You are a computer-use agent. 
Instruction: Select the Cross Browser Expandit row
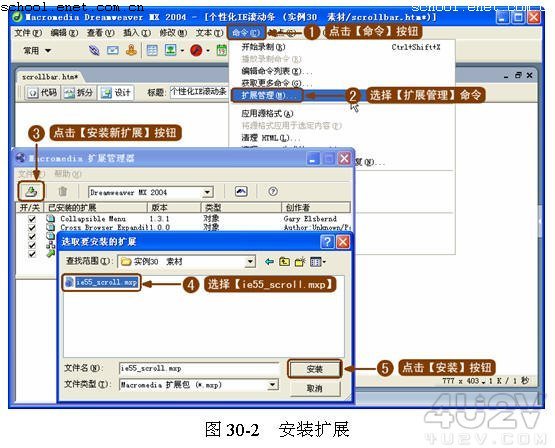184,228
